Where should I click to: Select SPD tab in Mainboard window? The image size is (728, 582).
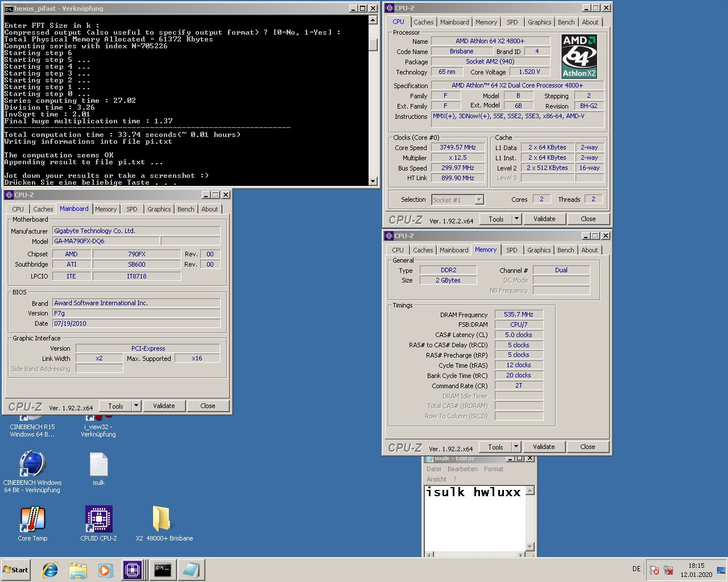(132, 209)
